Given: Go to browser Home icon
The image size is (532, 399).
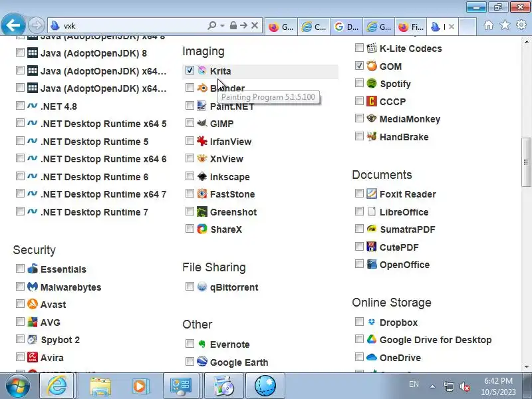Looking at the screenshot, I should [x=489, y=25].
